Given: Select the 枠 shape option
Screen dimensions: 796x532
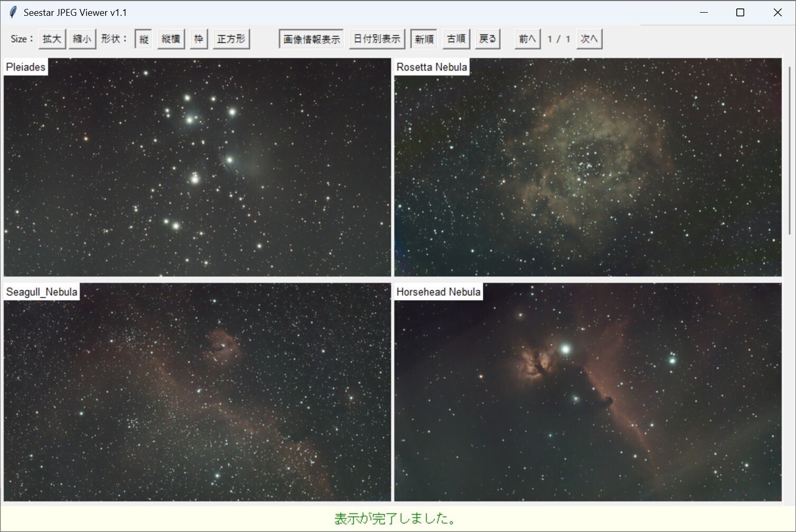Looking at the screenshot, I should pos(199,38).
